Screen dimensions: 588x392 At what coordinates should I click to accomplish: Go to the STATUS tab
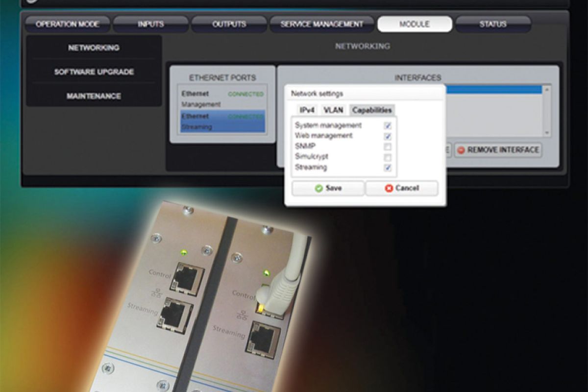[x=493, y=24]
